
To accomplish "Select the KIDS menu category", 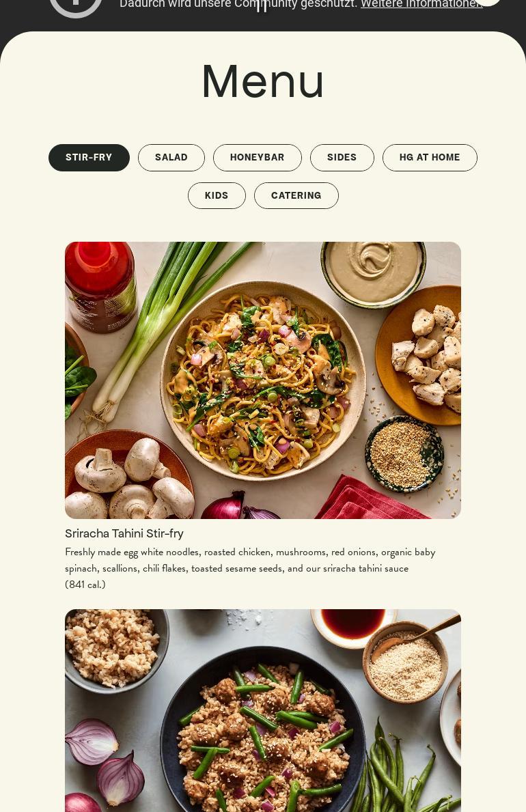I will [x=217, y=196].
